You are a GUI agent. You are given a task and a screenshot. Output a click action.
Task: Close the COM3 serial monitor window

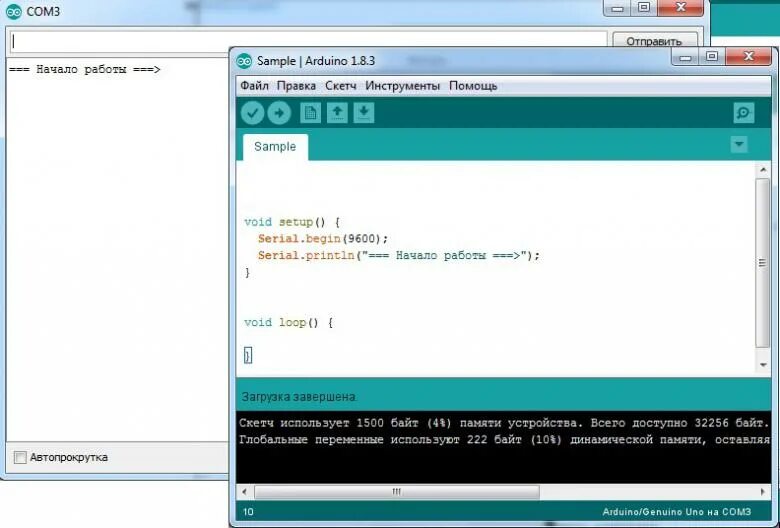[x=681, y=8]
